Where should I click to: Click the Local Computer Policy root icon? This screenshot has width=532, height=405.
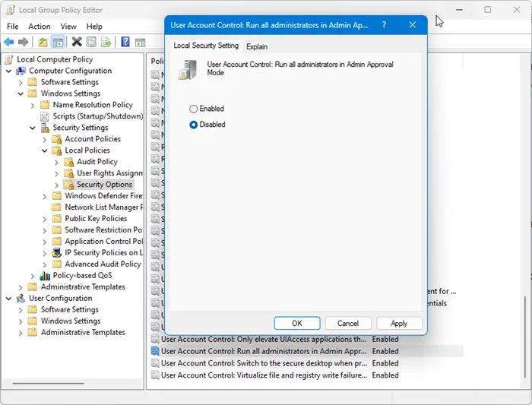coord(9,59)
